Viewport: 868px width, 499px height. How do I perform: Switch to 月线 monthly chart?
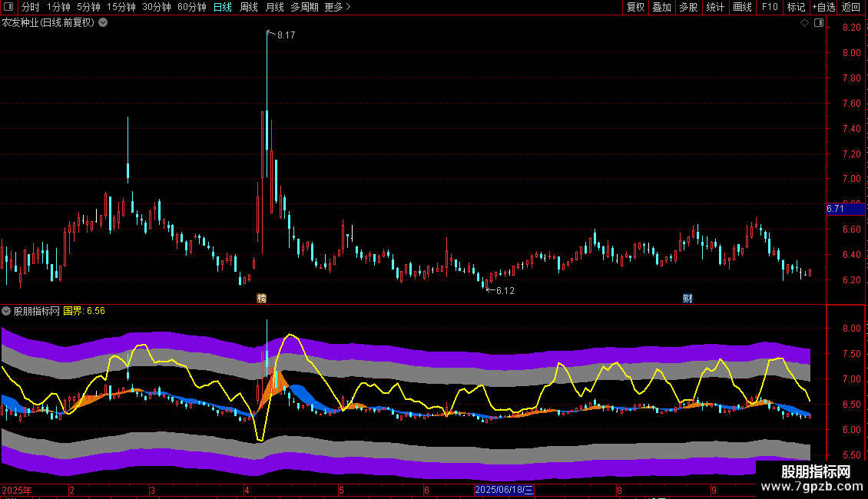274,7
